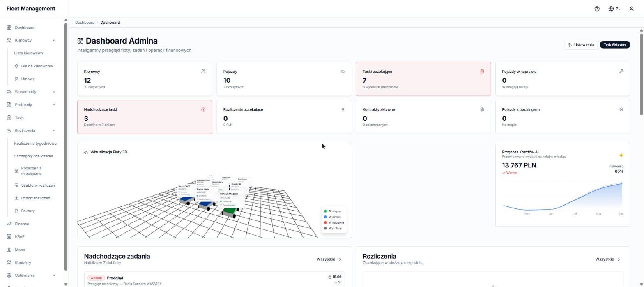Click the Kierowcy card people icon

tap(203, 72)
